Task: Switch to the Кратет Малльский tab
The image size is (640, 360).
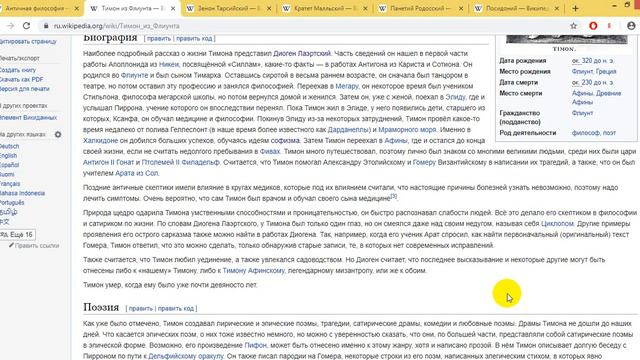Action: point(324,8)
